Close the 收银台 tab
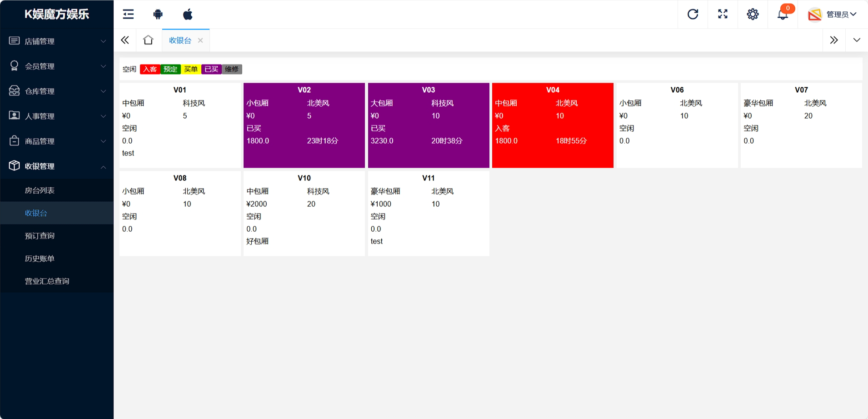The height and width of the screenshot is (419, 868). (200, 40)
